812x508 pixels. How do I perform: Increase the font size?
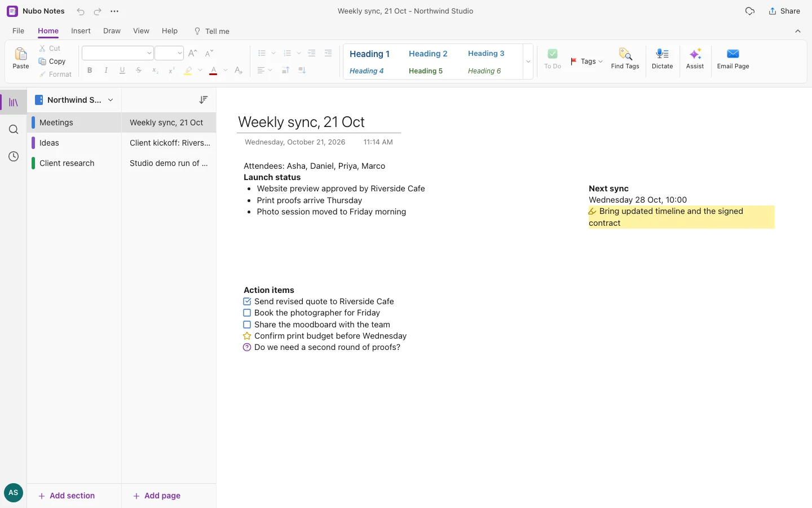point(193,53)
